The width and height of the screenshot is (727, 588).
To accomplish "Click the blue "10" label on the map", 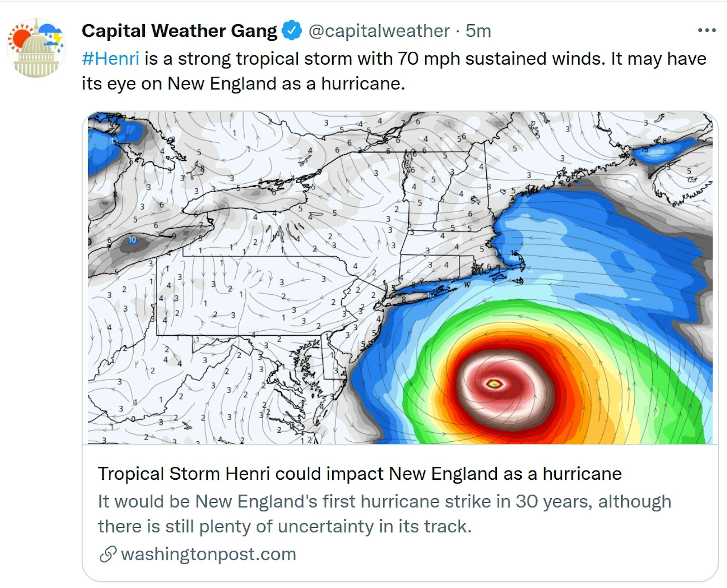I will pyautogui.click(x=132, y=240).
